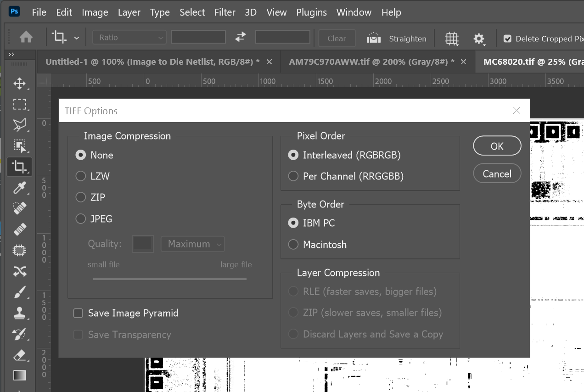Activate the Eraser tool
584x392 pixels.
(19, 354)
